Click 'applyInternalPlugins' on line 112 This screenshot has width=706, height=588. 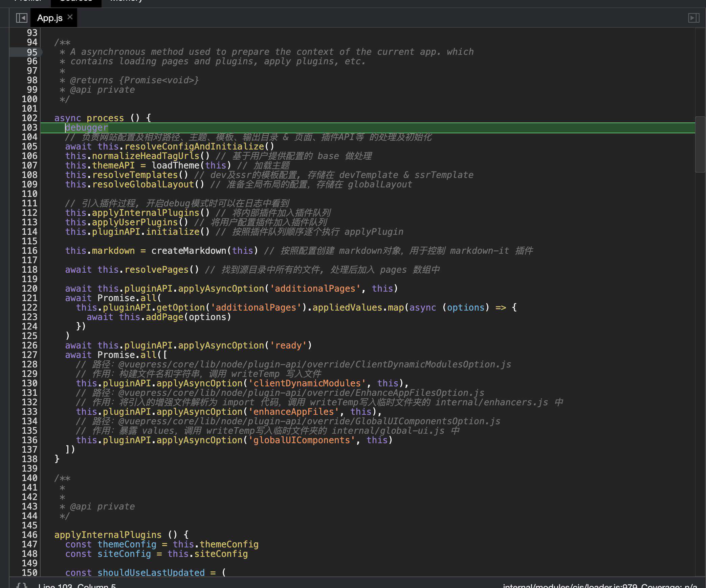pos(146,213)
